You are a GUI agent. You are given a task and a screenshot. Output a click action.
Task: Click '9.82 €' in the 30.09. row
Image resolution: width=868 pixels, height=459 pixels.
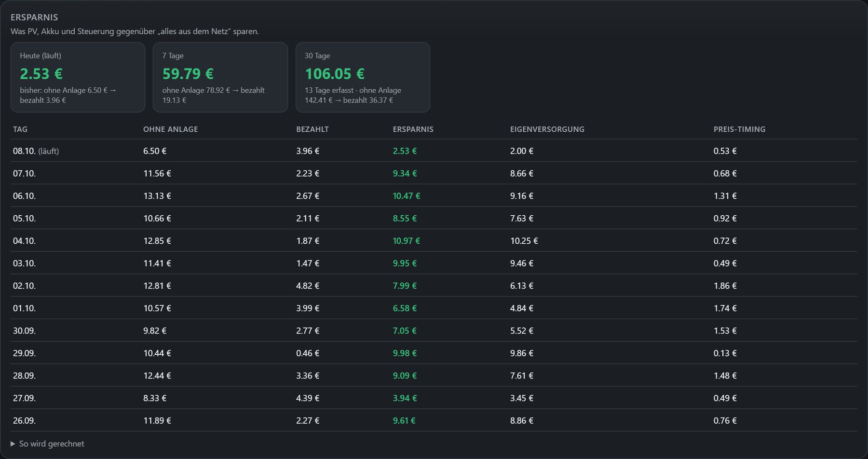tap(155, 331)
